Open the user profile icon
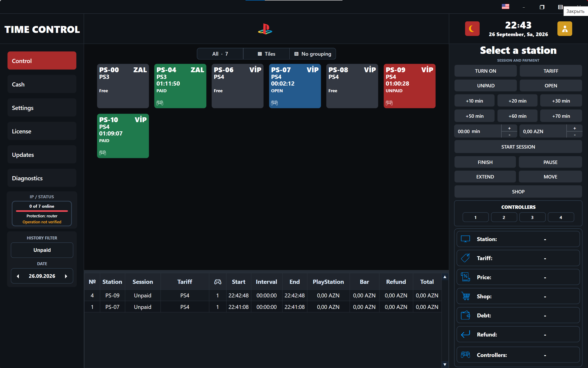Image resolution: width=588 pixels, height=368 pixels. pyautogui.click(x=564, y=29)
